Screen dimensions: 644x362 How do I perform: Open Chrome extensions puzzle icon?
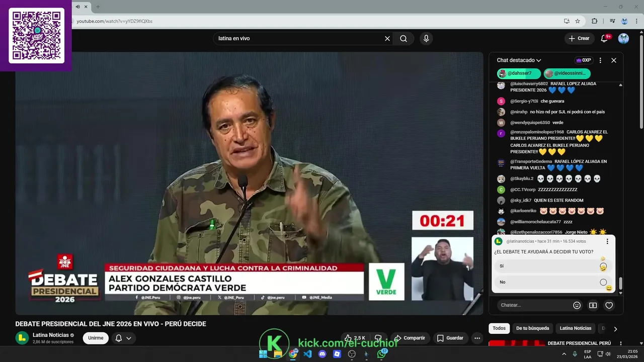tap(594, 21)
